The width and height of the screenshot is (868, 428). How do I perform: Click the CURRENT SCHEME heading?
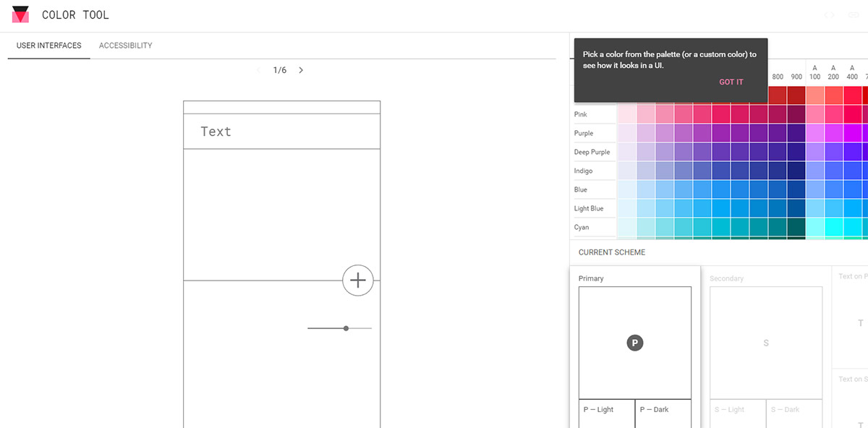612,252
